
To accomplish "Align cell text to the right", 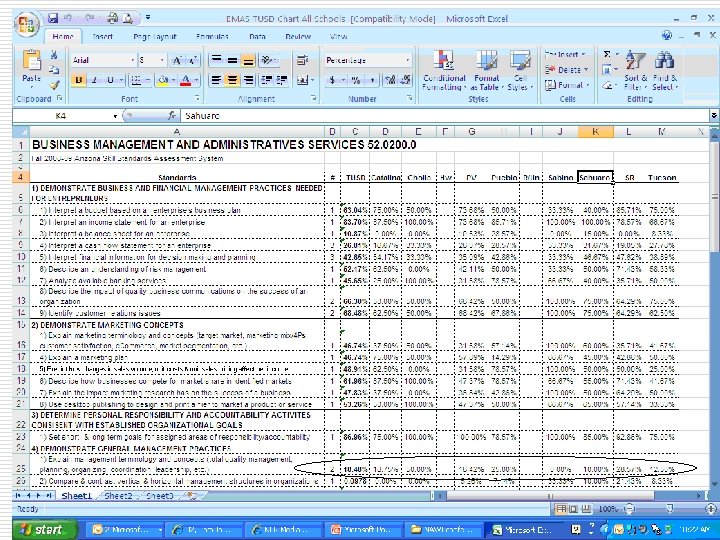I will click(x=248, y=80).
